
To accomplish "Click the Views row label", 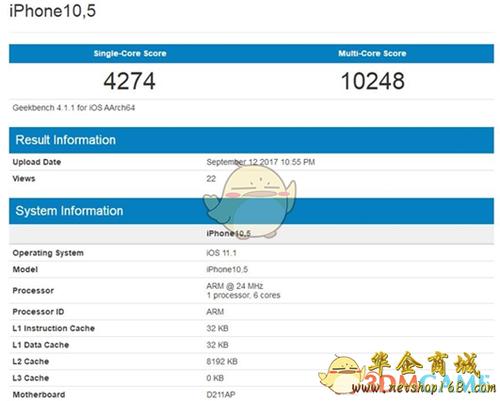I will [24, 179].
